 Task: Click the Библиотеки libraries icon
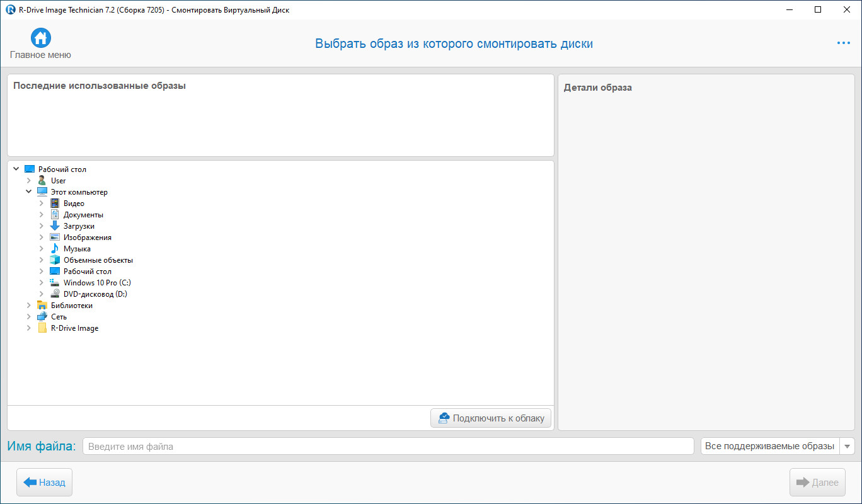[42, 306]
